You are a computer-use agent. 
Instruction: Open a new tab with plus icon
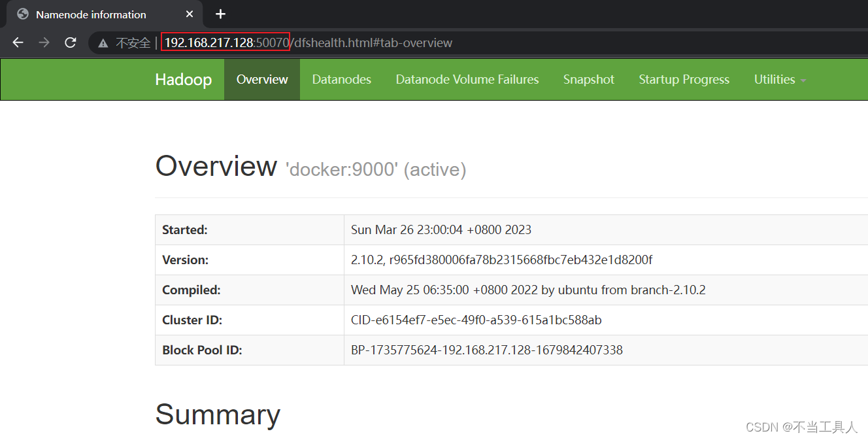tap(220, 14)
